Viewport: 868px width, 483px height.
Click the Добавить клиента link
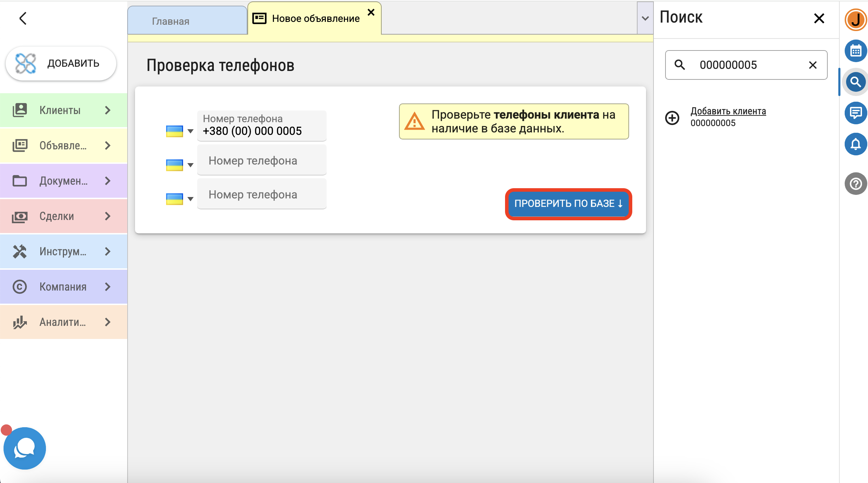click(x=728, y=111)
